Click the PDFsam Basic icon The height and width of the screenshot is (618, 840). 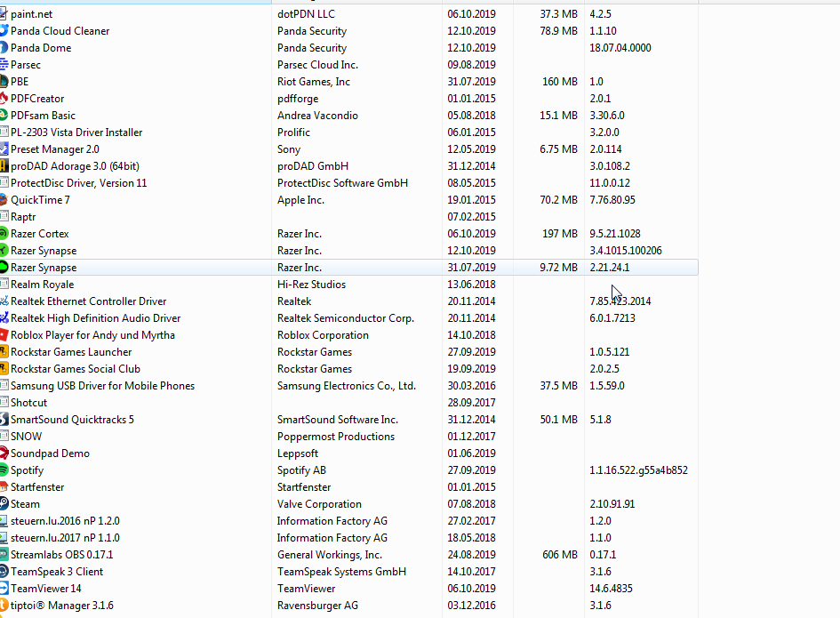(4, 116)
